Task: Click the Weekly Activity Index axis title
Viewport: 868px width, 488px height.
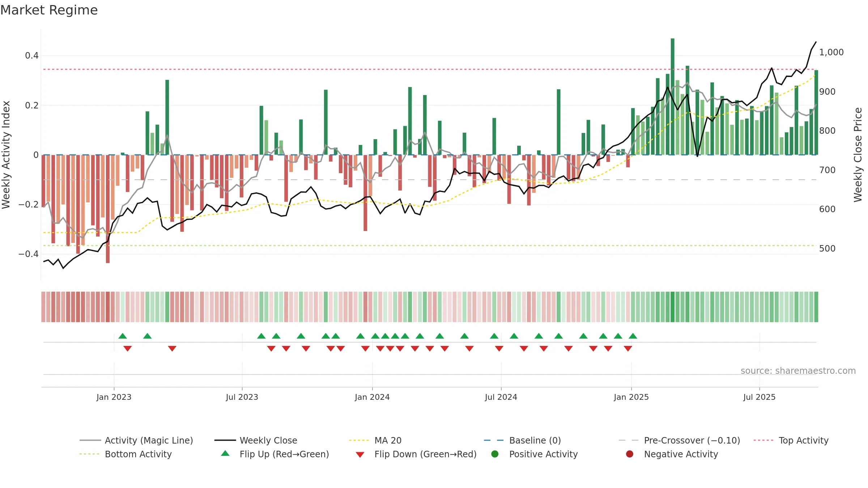Action: (6, 155)
